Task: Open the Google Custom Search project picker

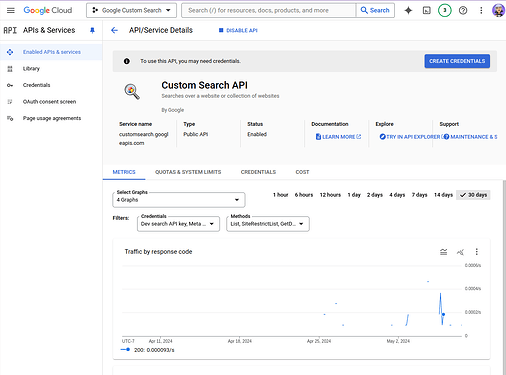Action: click(132, 10)
